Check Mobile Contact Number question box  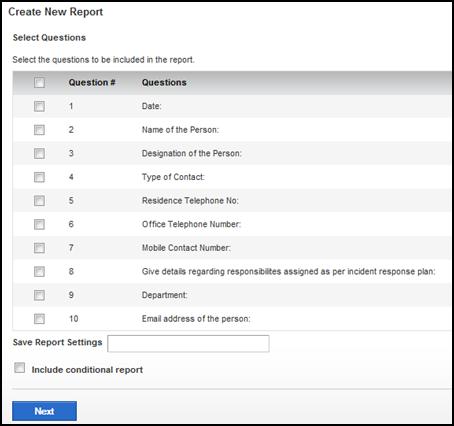point(39,248)
